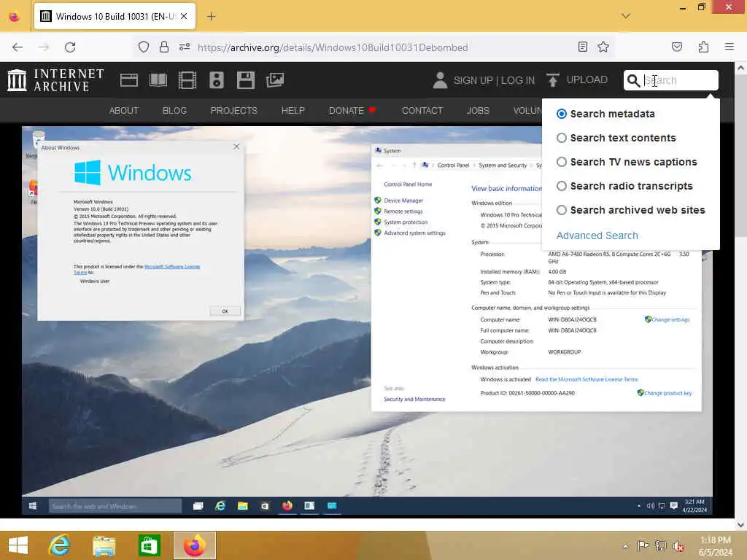Open the Images icon
Image resolution: width=747 pixels, height=560 pixels.
pyautogui.click(x=275, y=80)
